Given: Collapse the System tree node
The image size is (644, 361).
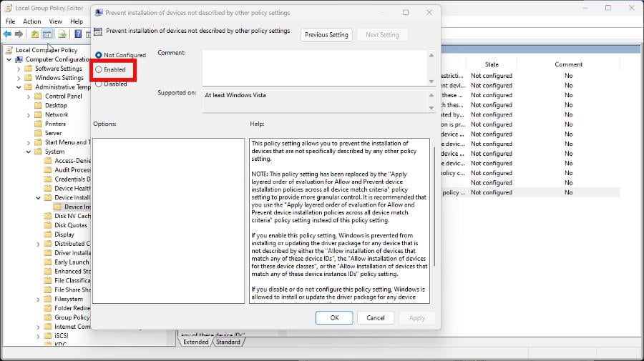Looking at the screenshot, I should pyautogui.click(x=29, y=152).
